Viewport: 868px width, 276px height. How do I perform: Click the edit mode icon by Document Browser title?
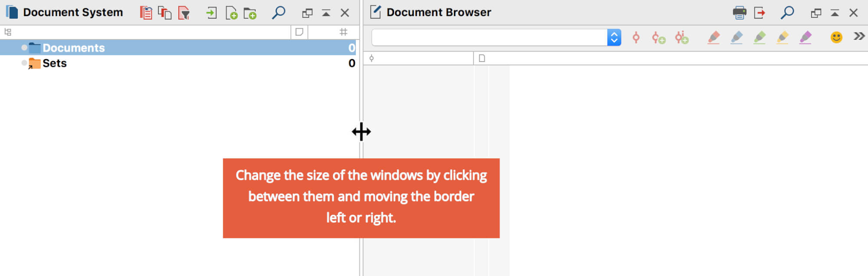click(375, 12)
